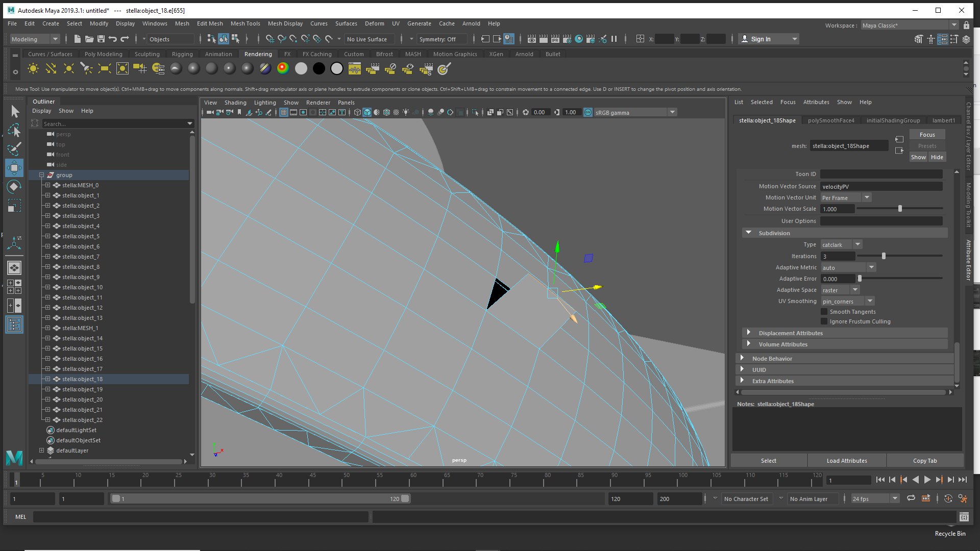Click the Select button in Attribute Editor
980x551 pixels.
click(769, 461)
